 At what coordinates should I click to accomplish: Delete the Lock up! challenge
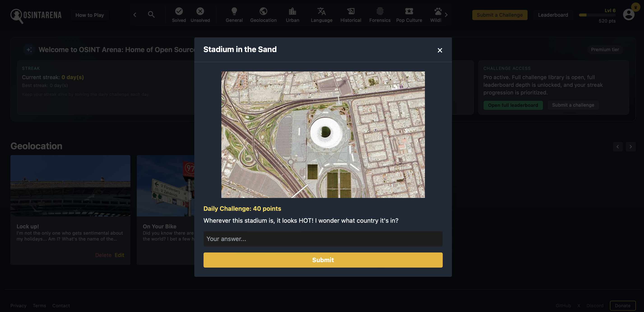(103, 255)
